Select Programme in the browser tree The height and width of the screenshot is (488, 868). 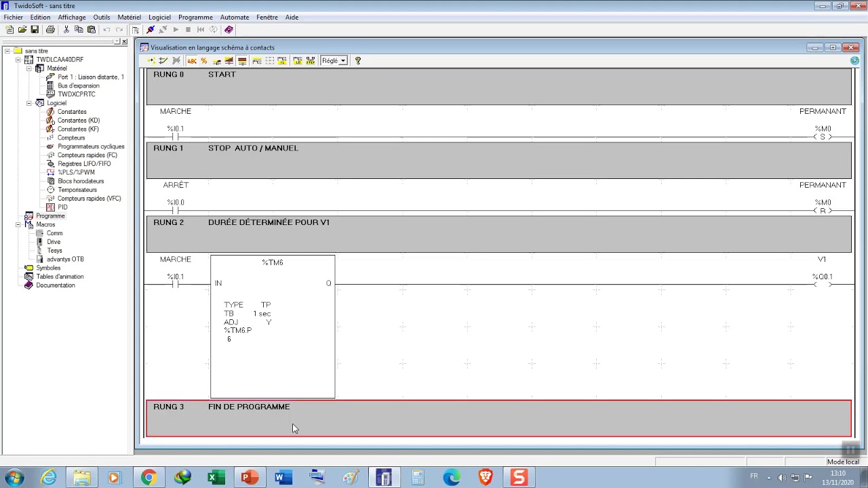pos(50,216)
